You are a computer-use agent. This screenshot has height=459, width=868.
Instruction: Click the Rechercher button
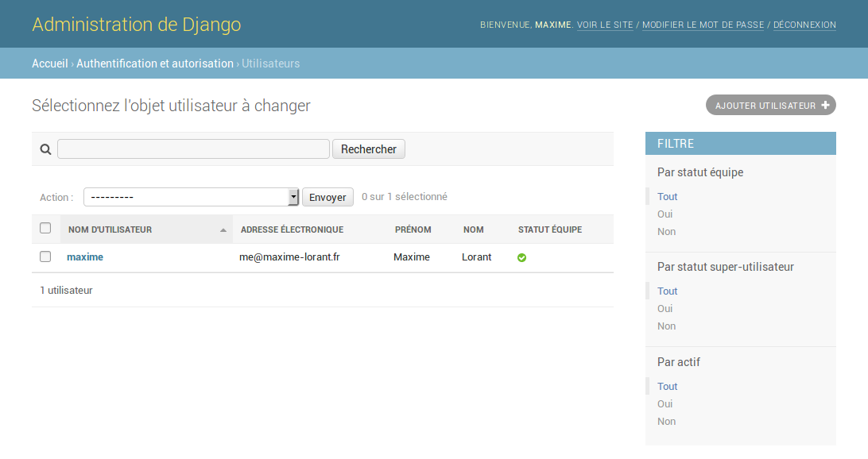pyautogui.click(x=369, y=148)
